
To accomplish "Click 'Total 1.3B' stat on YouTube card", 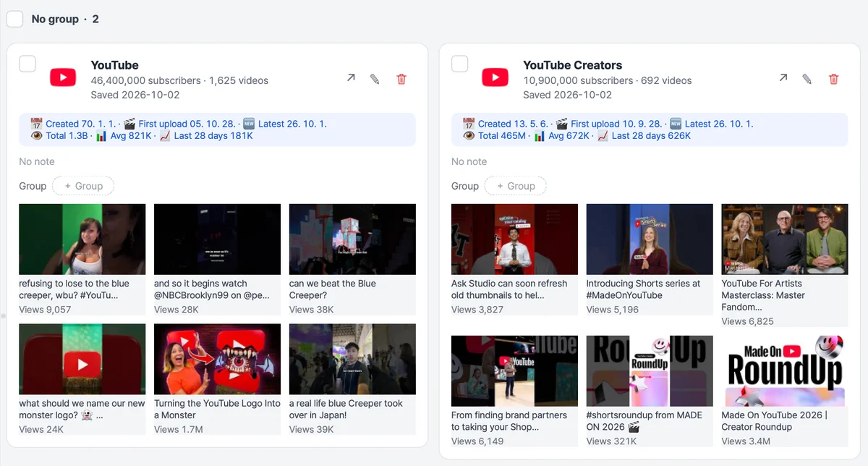I will coord(59,135).
